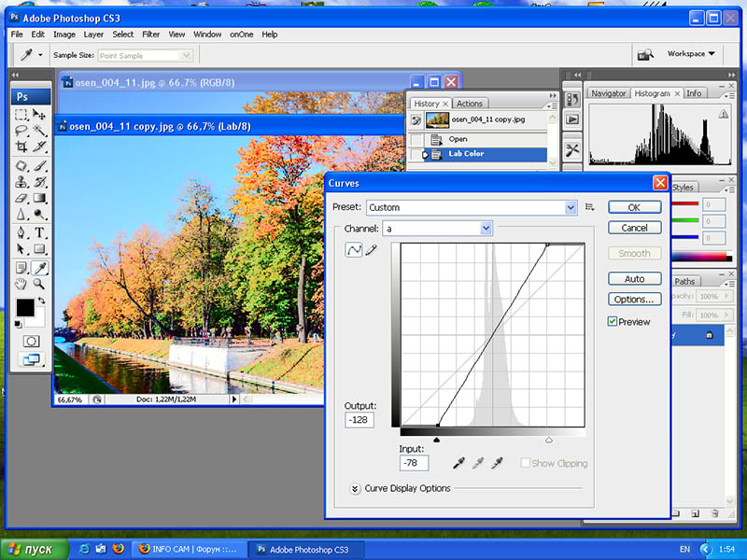
Task: Click the Auto button in Curves
Action: [x=635, y=278]
